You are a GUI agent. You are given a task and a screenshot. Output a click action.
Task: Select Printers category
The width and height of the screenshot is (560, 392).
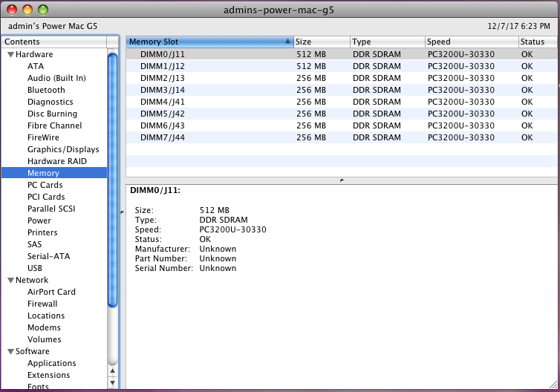tap(42, 232)
